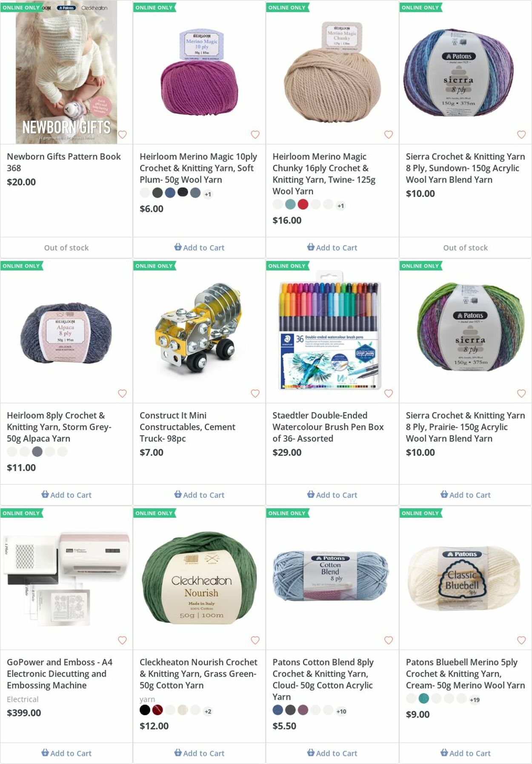This screenshot has height=764, width=532.
Task: Choose teal swatch for Patons Bluebell Merino
Action: (x=423, y=698)
